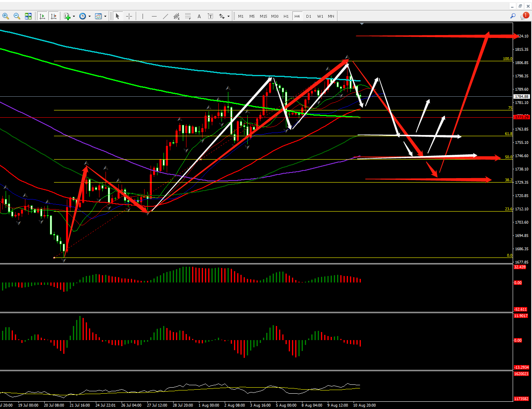This screenshot has height=409, width=532.
Task: Toggle the chart Auto Scroll button
Action: 42,16
